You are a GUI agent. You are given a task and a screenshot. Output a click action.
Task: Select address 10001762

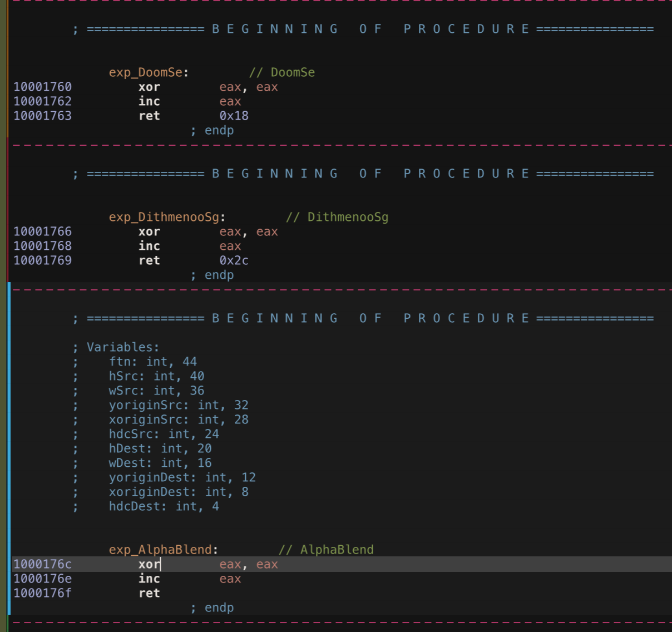tap(42, 101)
